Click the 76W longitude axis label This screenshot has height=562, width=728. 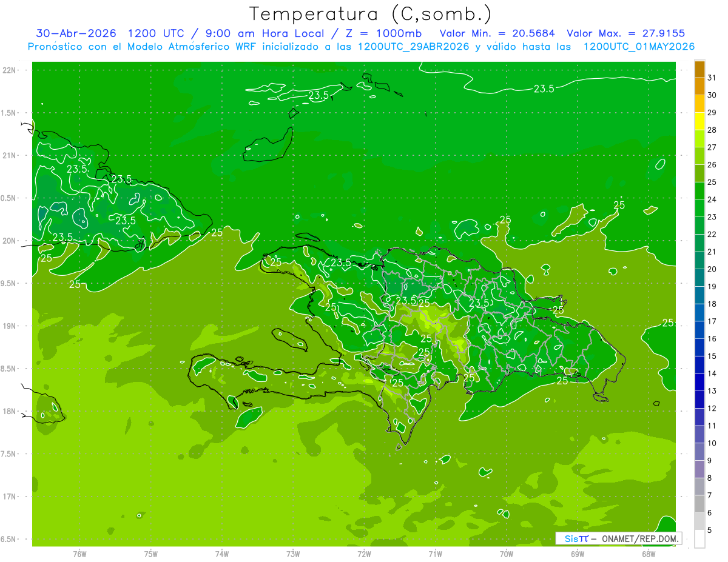tap(79, 554)
